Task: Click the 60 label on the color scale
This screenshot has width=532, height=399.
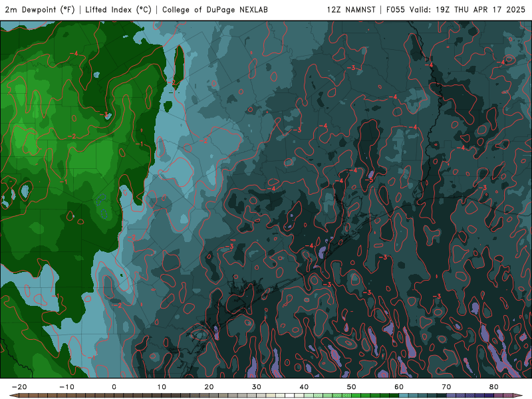Action: (x=399, y=387)
